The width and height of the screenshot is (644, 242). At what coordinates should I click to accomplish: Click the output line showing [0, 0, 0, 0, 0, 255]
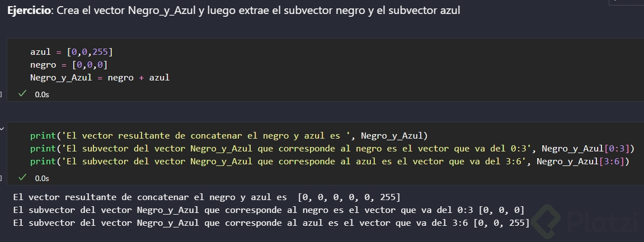point(206,197)
